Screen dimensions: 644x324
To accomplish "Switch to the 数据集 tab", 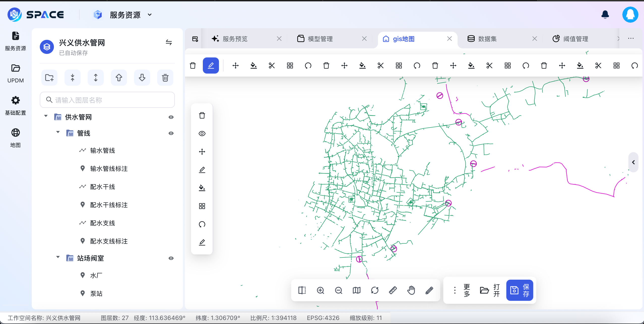I will [x=487, y=39].
